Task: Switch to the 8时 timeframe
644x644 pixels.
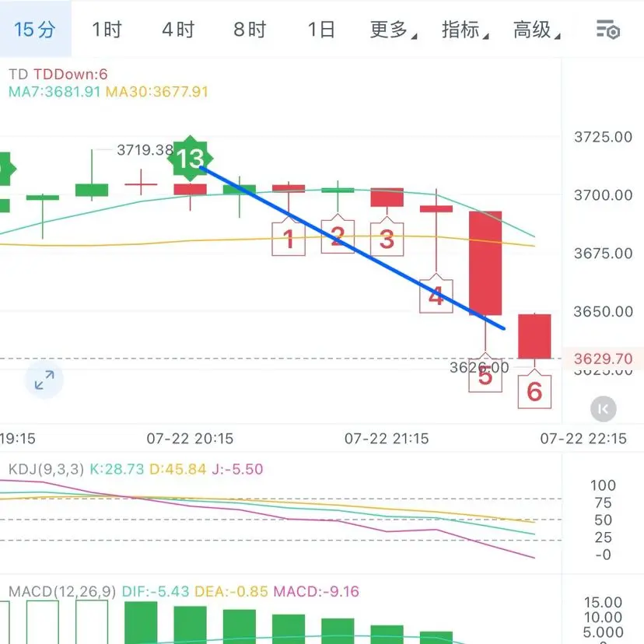Action: click(250, 30)
